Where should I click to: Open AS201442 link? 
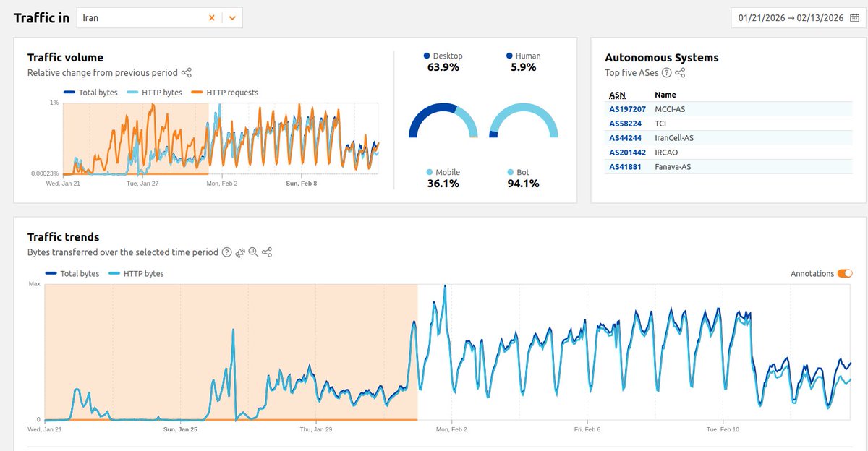point(627,153)
